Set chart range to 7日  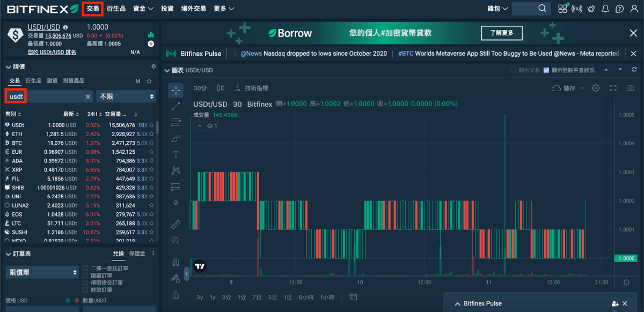(x=257, y=297)
